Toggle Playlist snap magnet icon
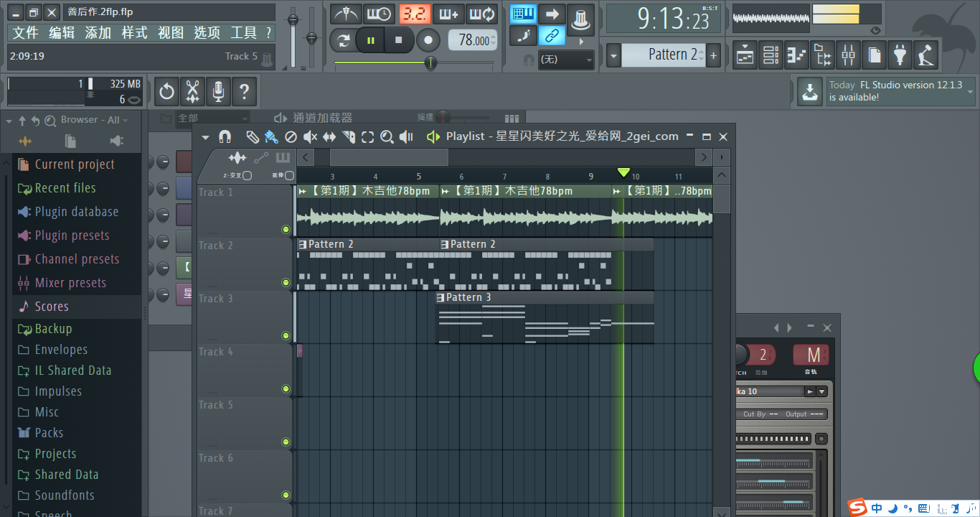This screenshot has width=980, height=517. point(225,136)
